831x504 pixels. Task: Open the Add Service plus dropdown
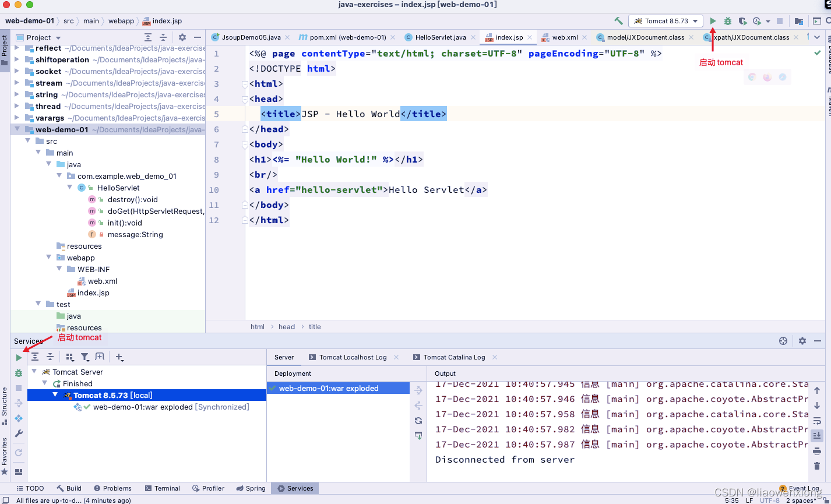[119, 357]
